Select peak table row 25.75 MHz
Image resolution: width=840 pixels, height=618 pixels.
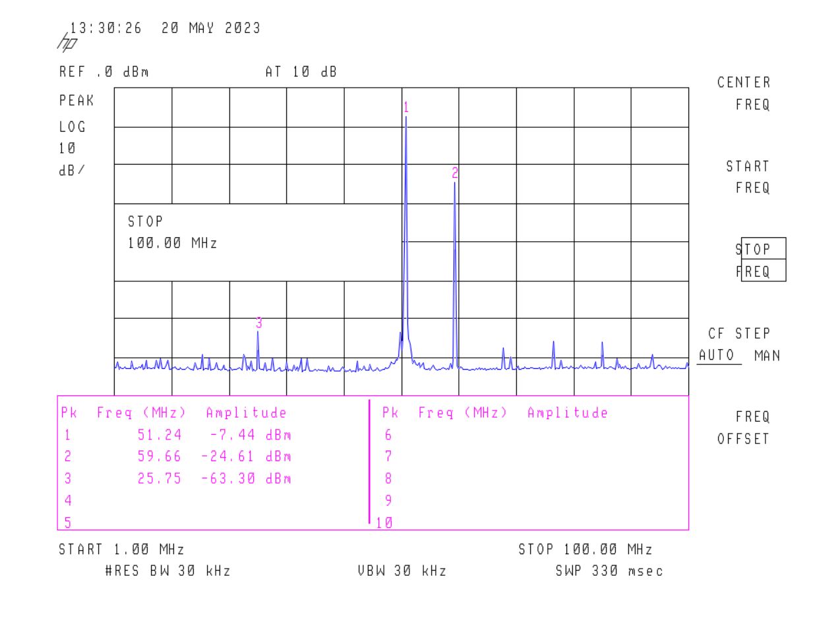(177, 479)
